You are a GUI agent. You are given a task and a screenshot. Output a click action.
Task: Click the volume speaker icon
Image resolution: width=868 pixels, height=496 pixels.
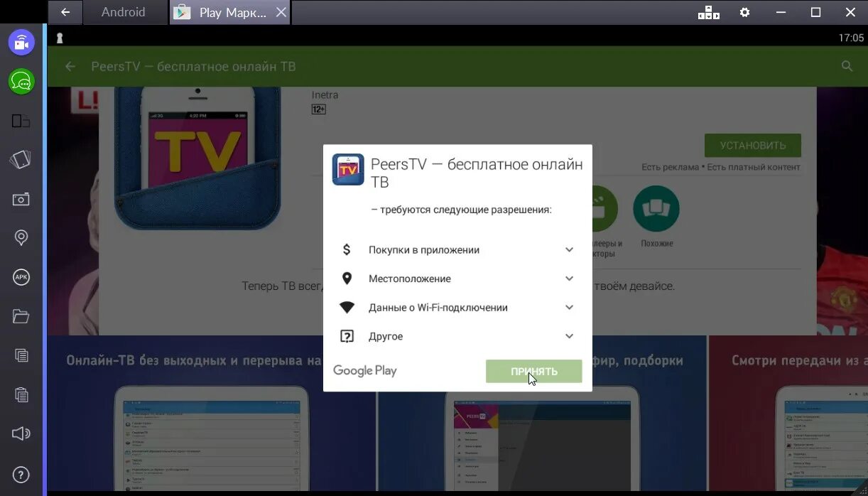coord(21,433)
